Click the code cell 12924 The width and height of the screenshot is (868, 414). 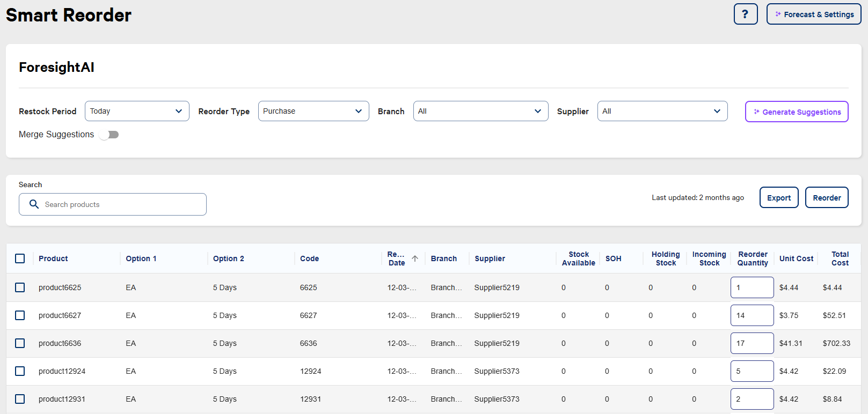[311, 371]
